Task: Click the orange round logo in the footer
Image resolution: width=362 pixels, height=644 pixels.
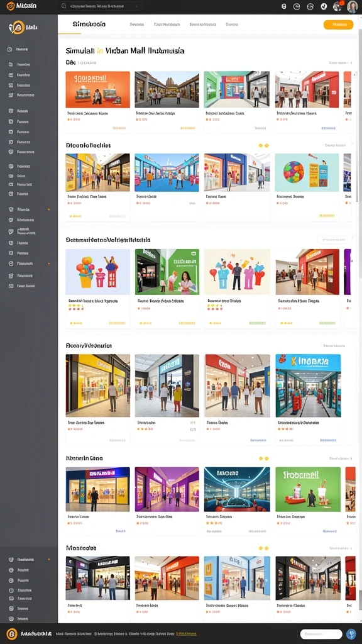Action: click(12, 634)
